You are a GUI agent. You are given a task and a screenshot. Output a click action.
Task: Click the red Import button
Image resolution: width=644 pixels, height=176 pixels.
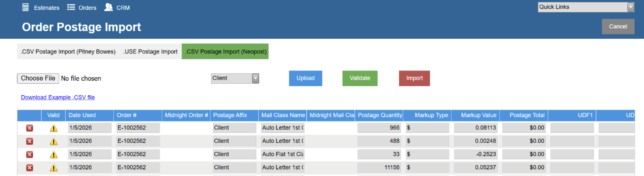[414, 78]
